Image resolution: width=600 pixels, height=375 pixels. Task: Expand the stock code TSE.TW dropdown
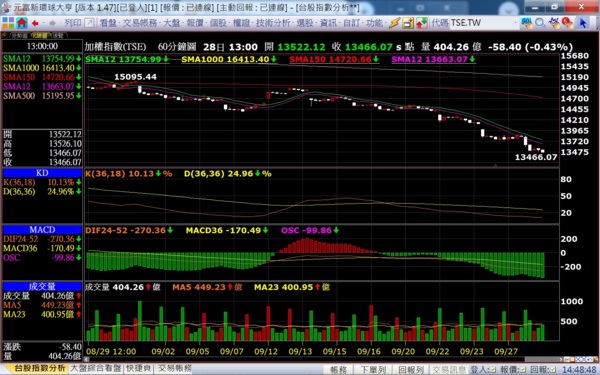tap(515, 23)
